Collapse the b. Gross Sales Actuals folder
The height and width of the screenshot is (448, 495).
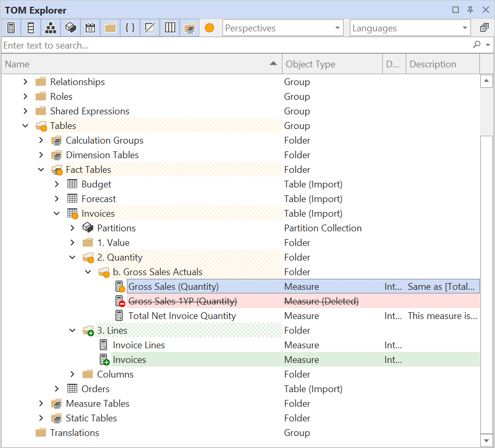tap(88, 272)
